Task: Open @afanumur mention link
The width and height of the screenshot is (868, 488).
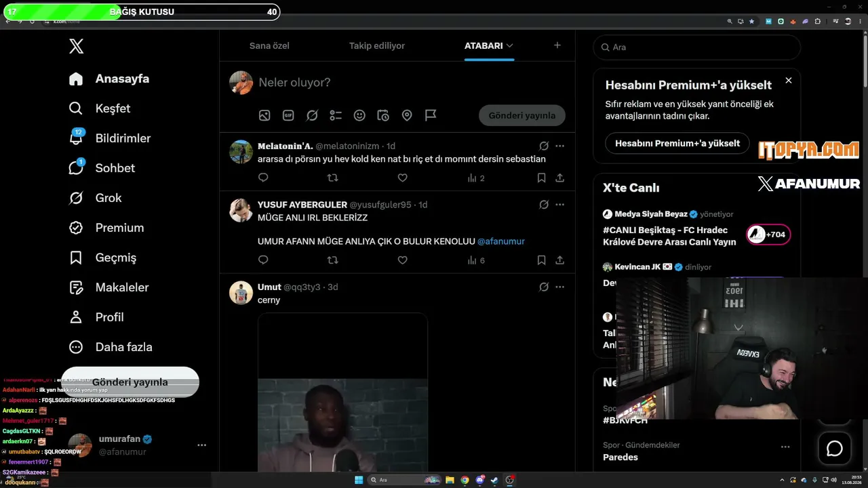Action: 501,241
